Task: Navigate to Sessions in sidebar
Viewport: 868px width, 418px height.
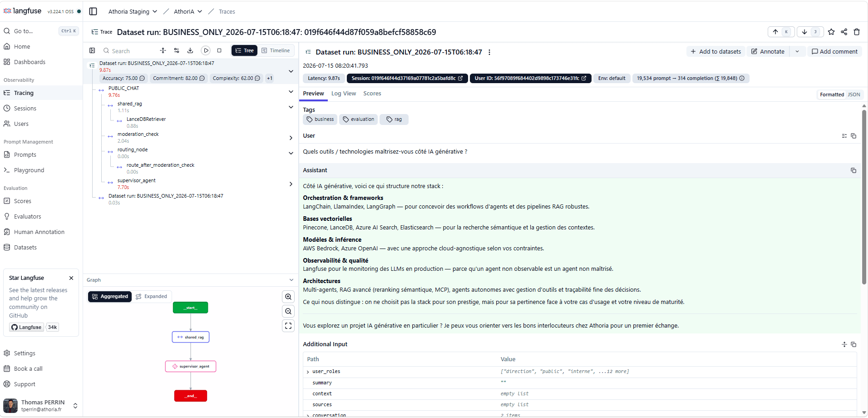Action: 41,109
